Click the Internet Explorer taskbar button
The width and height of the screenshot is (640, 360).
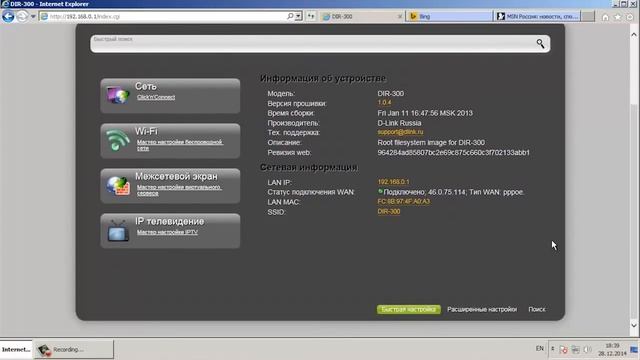pos(16,349)
